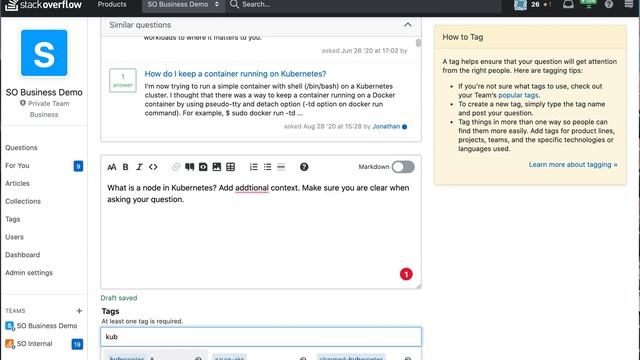Open Tags in the sidebar

tap(13, 219)
